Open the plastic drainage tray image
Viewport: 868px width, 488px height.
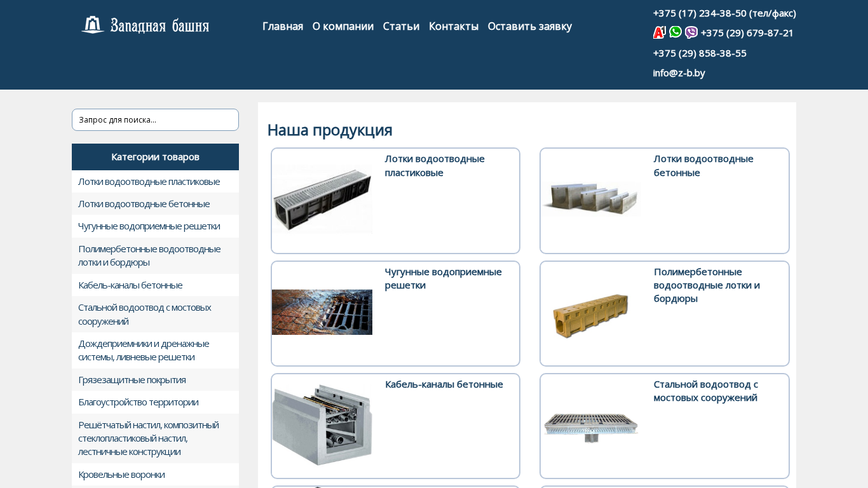[323, 200]
